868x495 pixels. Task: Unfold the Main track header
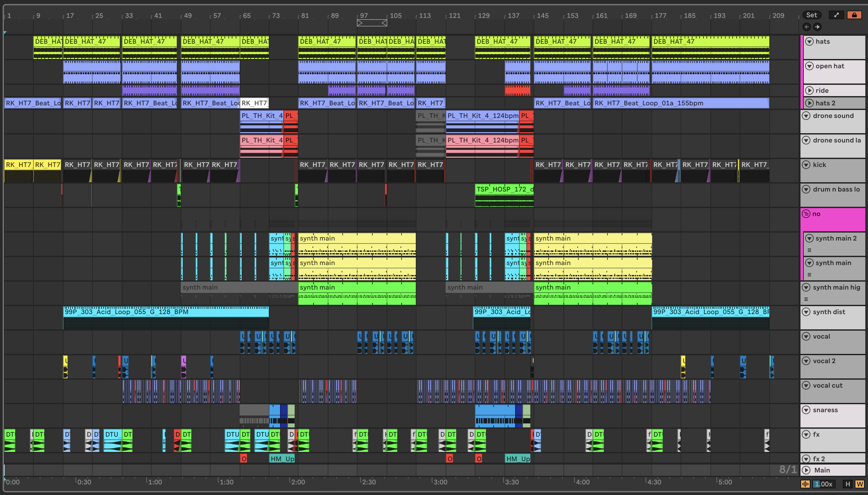click(x=806, y=470)
